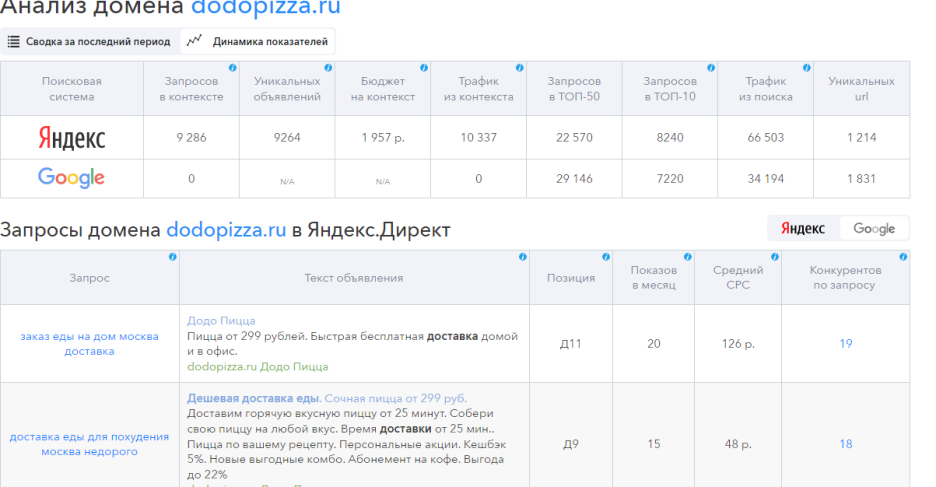Open the Додо Пицца ad headline
This screenshot has height=487, width=936.
(221, 320)
